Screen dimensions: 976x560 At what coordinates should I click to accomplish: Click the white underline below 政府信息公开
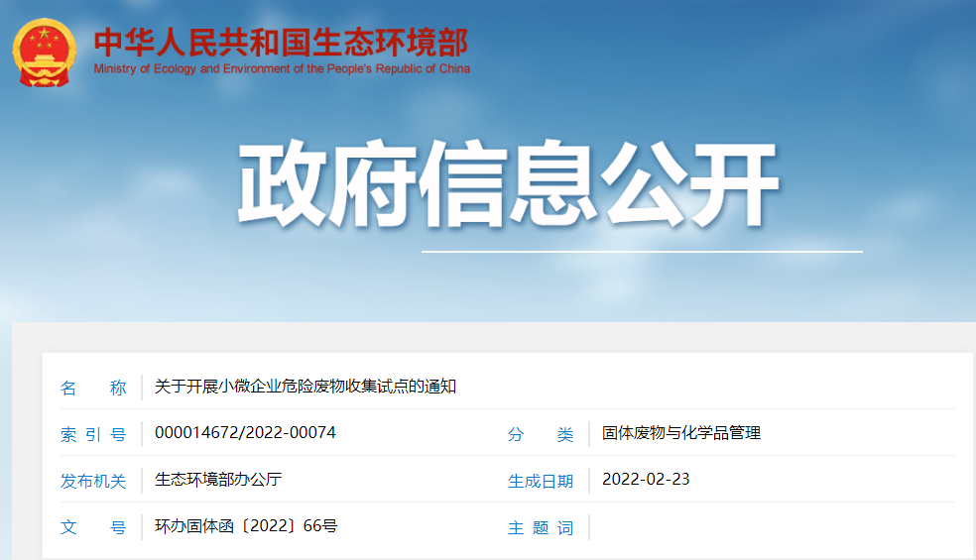641,252
